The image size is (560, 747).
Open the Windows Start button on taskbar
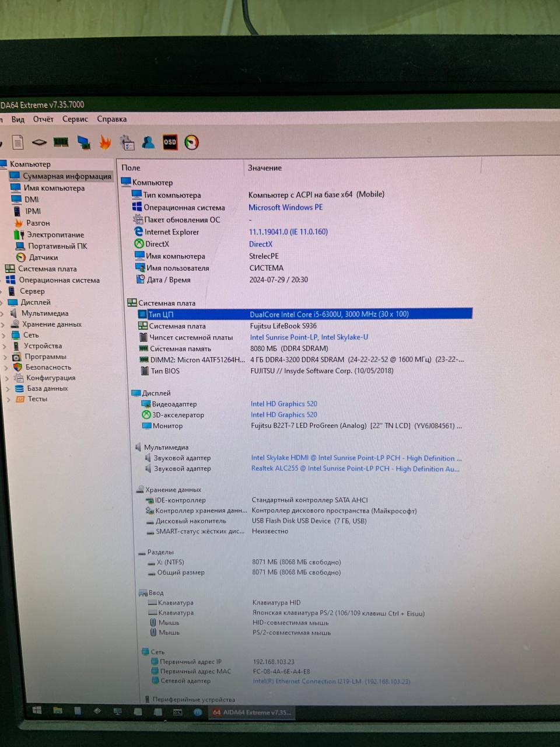point(36,710)
